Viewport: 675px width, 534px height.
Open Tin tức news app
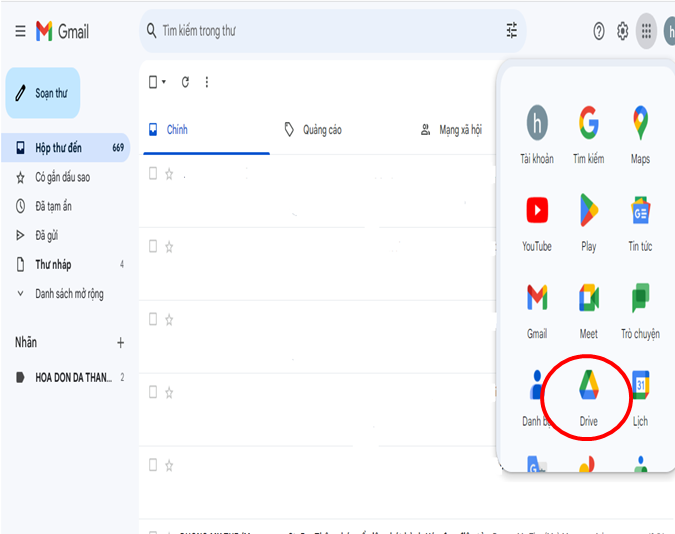(x=641, y=224)
